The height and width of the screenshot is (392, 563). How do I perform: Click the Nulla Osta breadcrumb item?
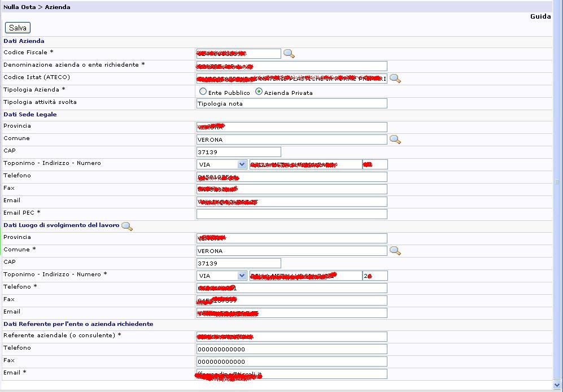pyautogui.click(x=19, y=7)
